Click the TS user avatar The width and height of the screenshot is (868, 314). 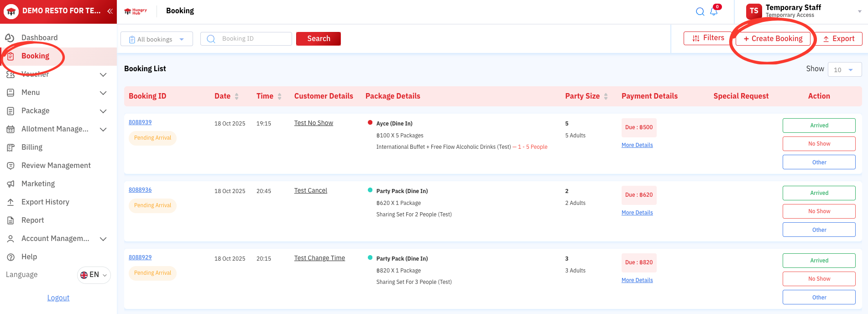tap(754, 11)
